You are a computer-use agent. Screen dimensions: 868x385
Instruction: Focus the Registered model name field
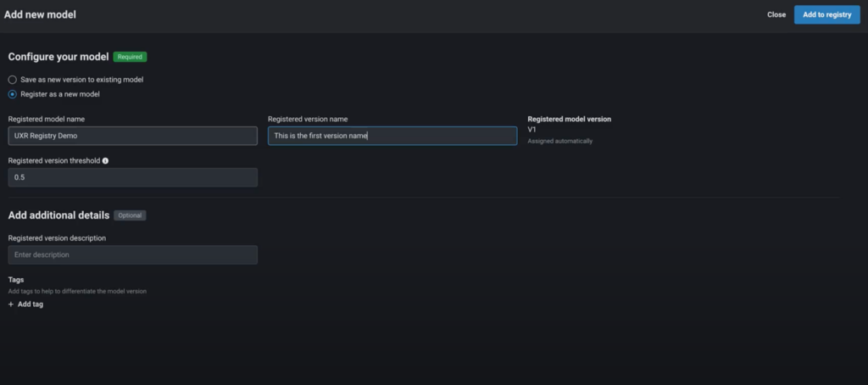[132, 136]
